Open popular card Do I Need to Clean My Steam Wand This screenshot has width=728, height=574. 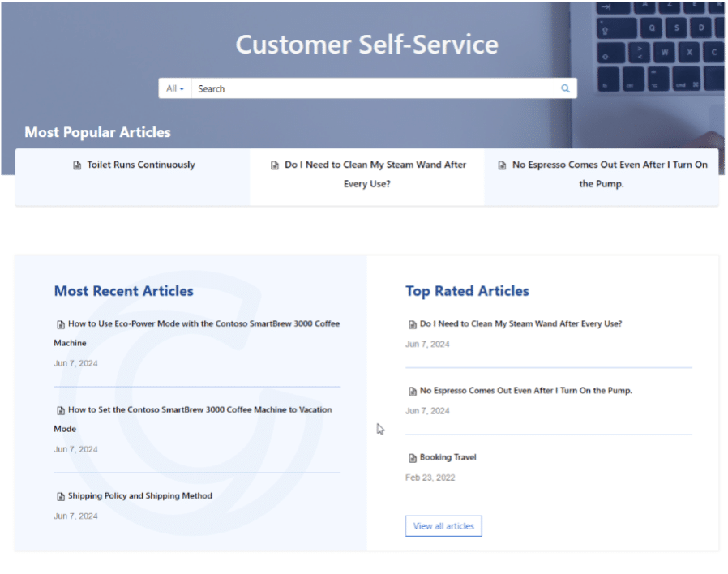[375, 174]
